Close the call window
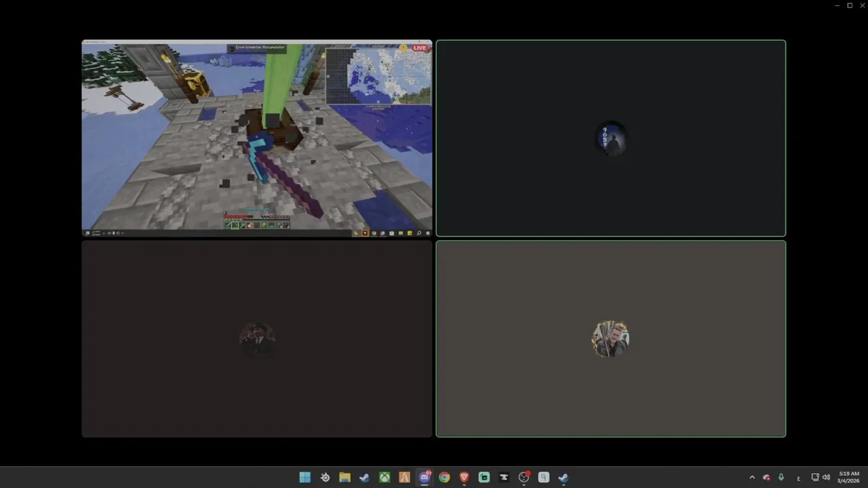This screenshot has width=868, height=488. coord(863,5)
